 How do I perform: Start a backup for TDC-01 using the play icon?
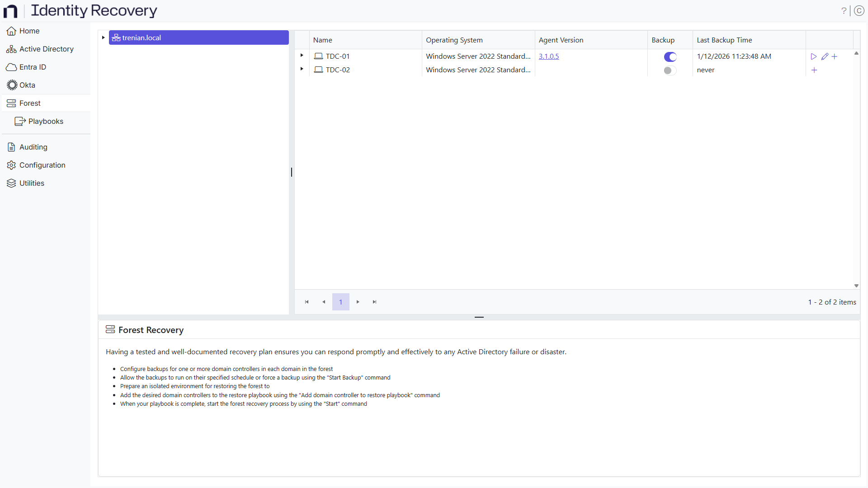813,56
